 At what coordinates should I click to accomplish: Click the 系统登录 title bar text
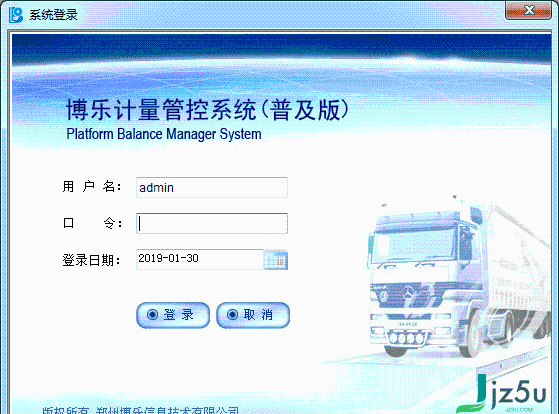click(x=53, y=15)
